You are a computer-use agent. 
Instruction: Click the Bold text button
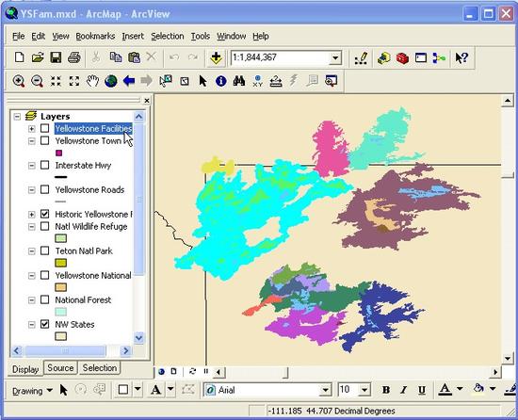pos(386,390)
